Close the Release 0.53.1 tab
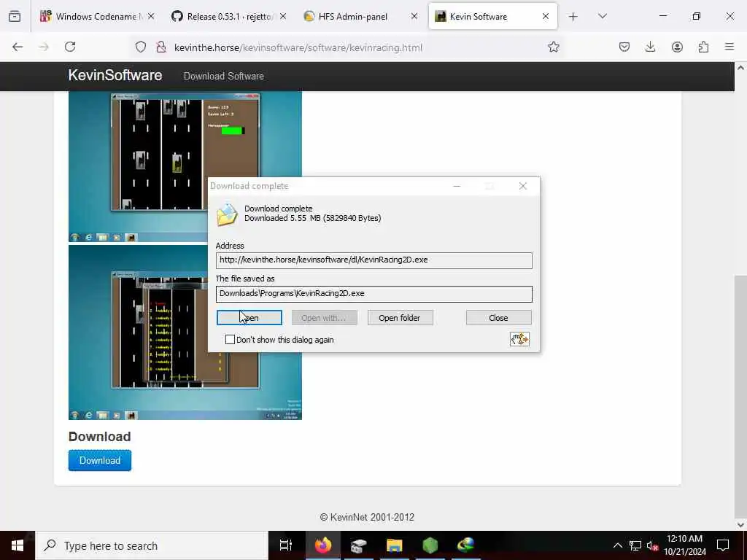 pos(283,17)
